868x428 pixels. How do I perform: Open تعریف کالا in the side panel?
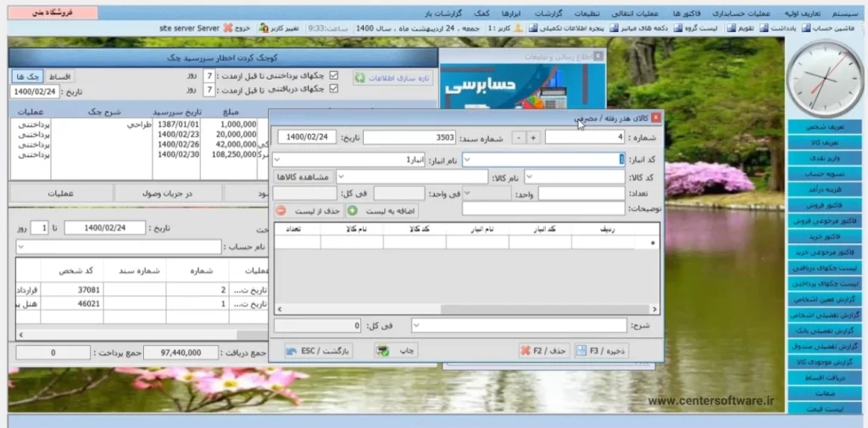[825, 143]
